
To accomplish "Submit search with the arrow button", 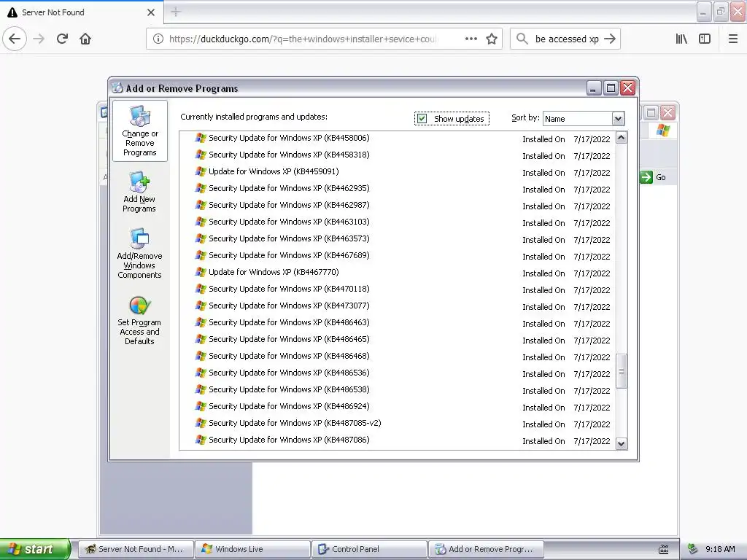I will click(x=610, y=39).
